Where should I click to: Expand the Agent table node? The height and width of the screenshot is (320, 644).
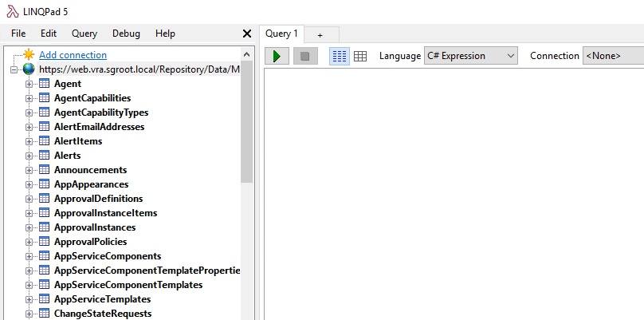coord(29,84)
